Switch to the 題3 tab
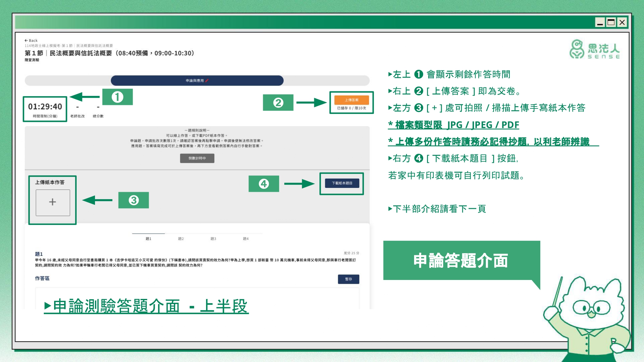This screenshot has height=362, width=644. (213, 238)
